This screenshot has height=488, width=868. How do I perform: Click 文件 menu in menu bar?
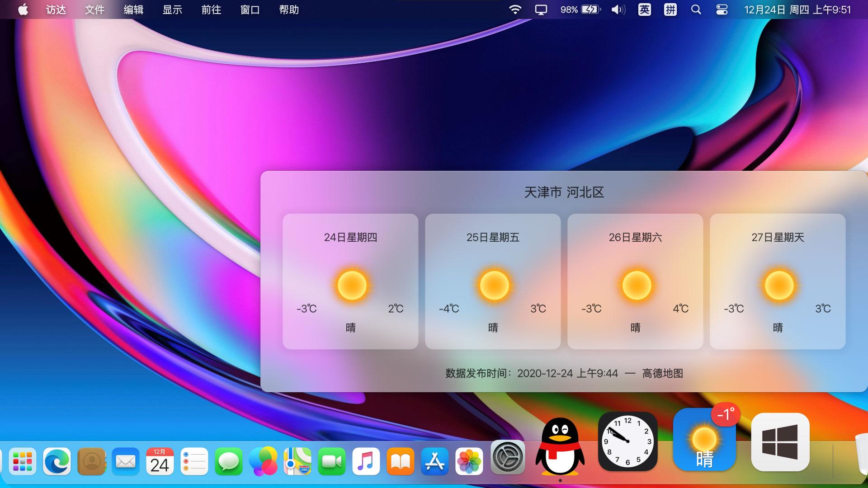coord(95,9)
